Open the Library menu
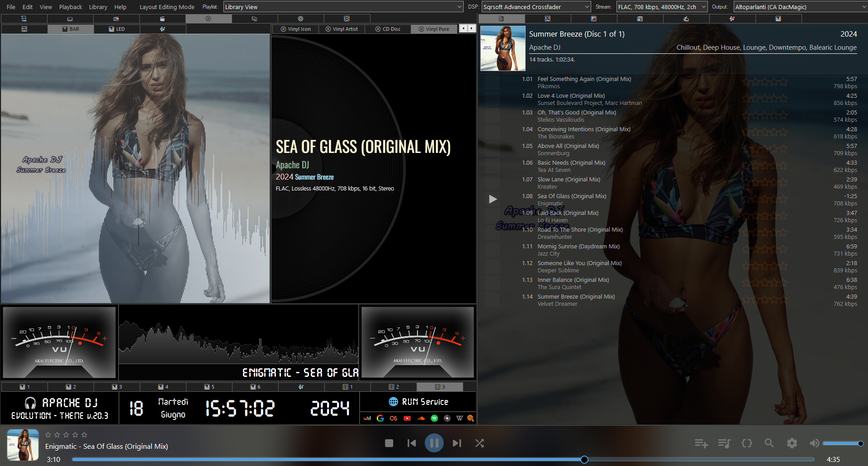This screenshot has width=868, height=466. pos(98,7)
